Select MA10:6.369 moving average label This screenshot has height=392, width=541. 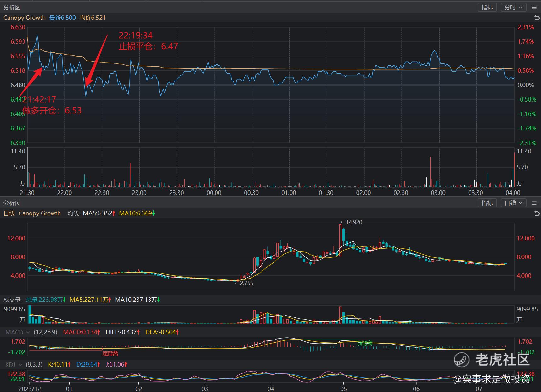(x=137, y=213)
